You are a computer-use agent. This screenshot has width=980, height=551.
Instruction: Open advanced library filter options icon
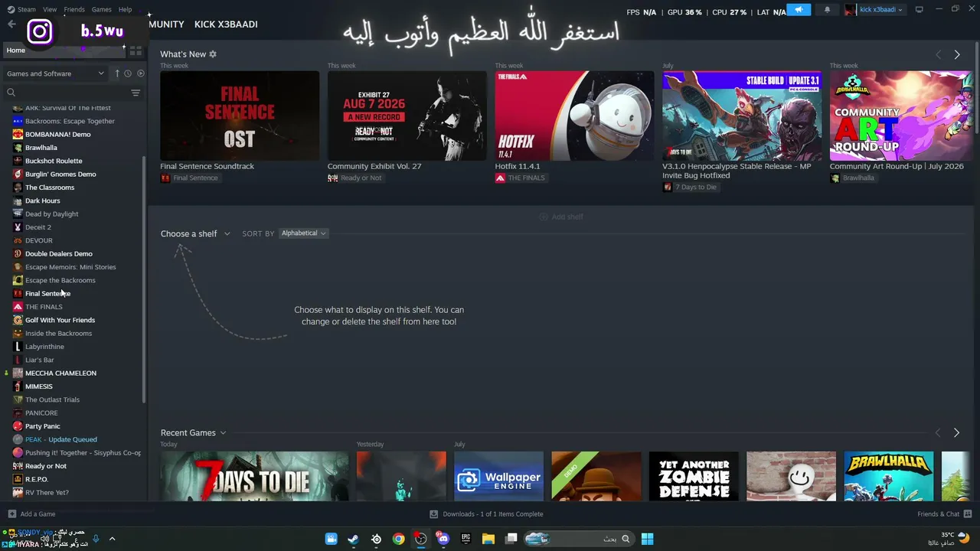[x=136, y=93]
